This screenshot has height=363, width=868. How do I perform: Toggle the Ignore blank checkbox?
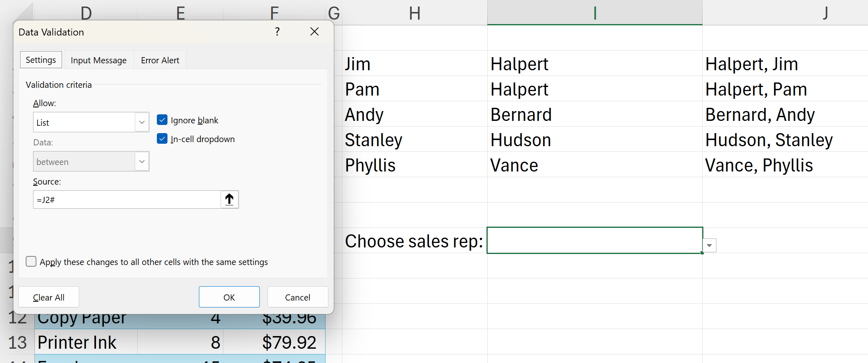click(162, 120)
